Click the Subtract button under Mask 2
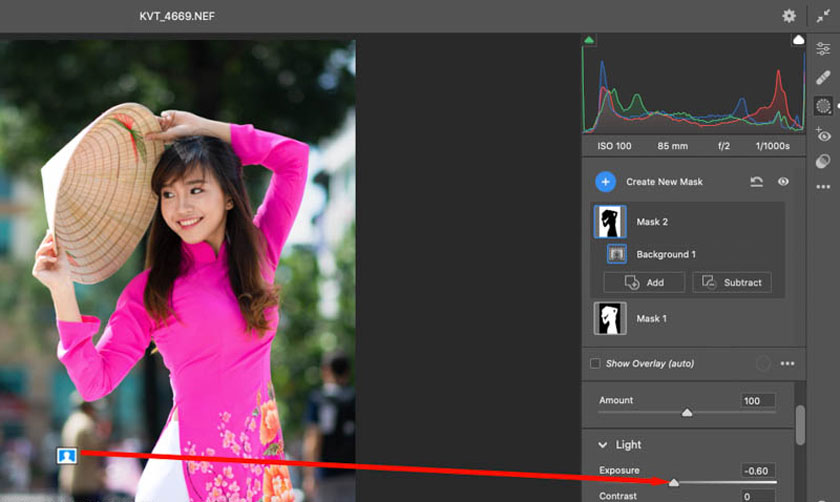The height and width of the screenshot is (502, 840). [x=731, y=282]
